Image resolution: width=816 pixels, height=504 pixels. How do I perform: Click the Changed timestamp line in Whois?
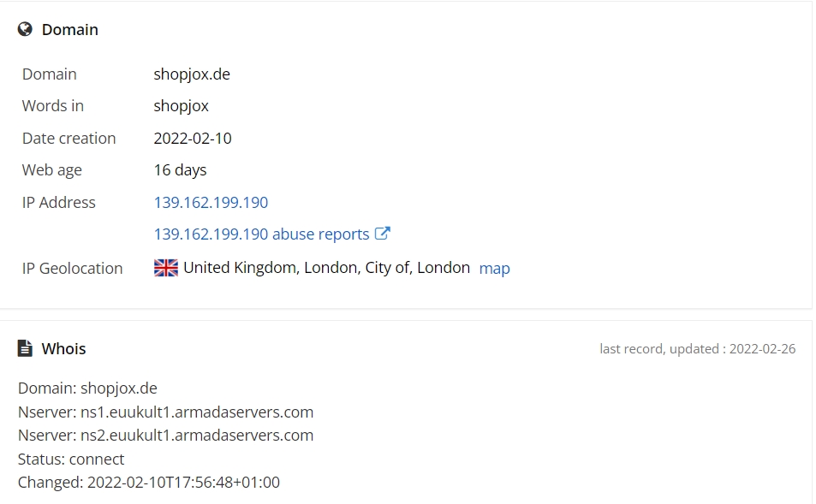[148, 482]
